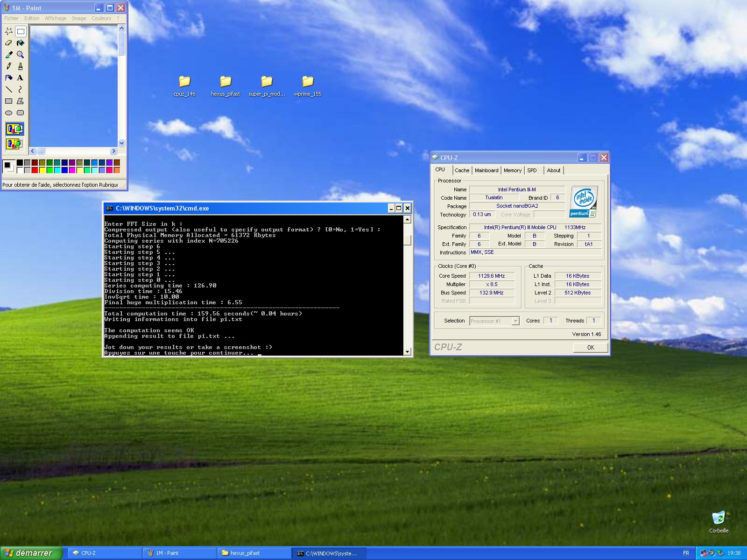Click the FR language indicator in taskbar
Image resolution: width=747 pixels, height=560 pixels.
tap(686, 553)
